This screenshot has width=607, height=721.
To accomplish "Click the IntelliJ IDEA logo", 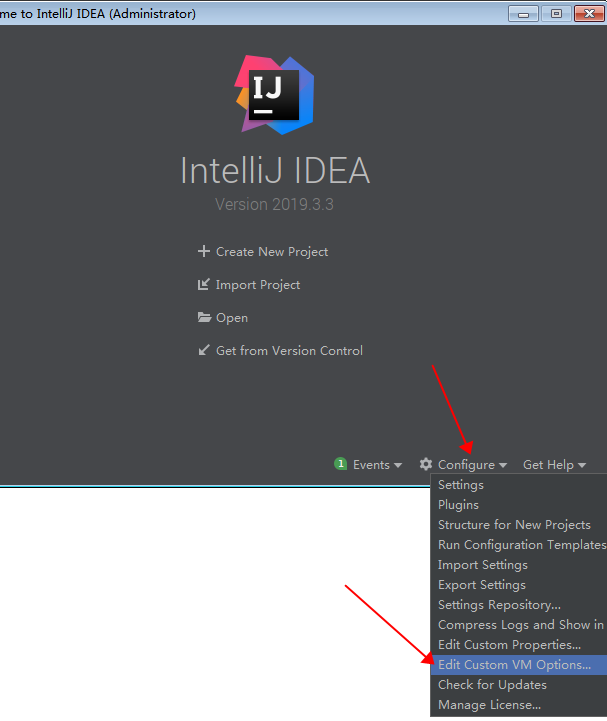I will tap(274, 95).
